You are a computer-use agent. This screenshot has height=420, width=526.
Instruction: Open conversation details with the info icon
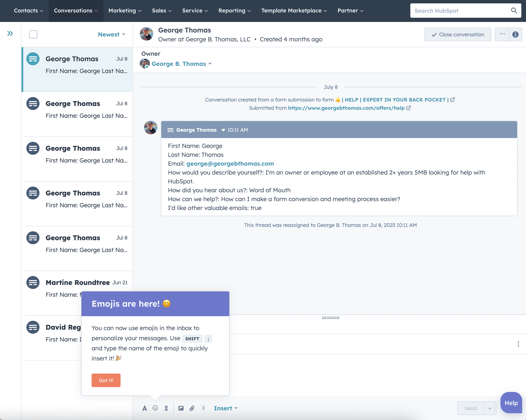point(516,34)
